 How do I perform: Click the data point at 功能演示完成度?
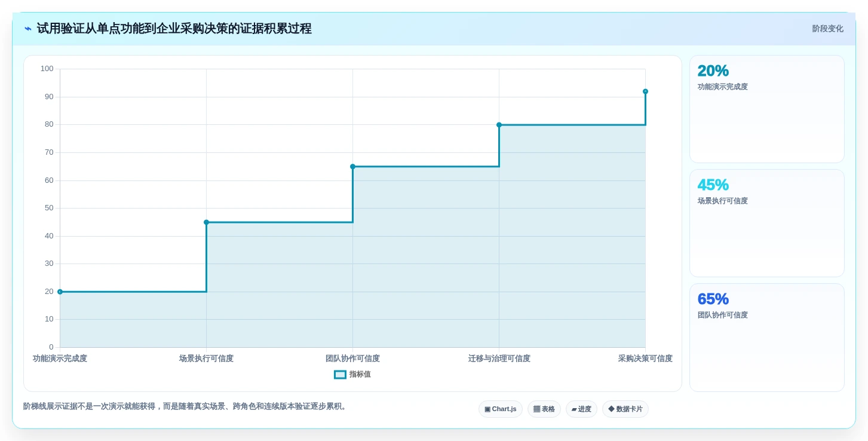click(60, 292)
